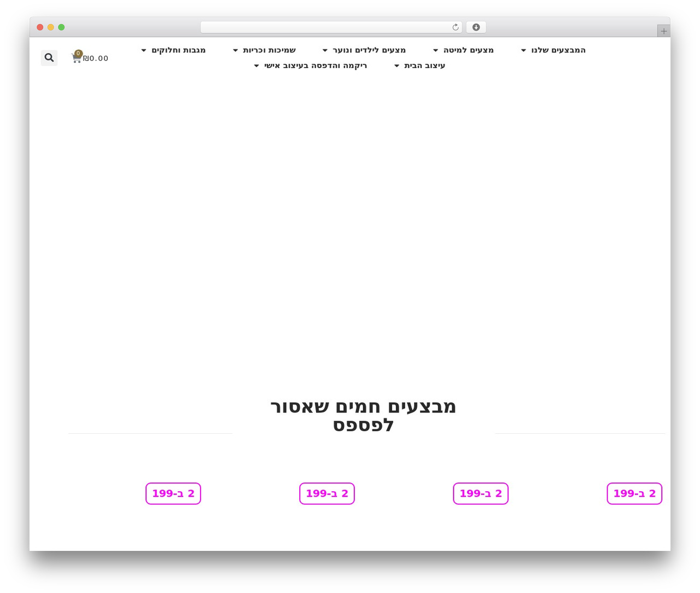The image size is (700, 593).
Task: Open a new browser tab with plus
Action: pyautogui.click(x=663, y=31)
